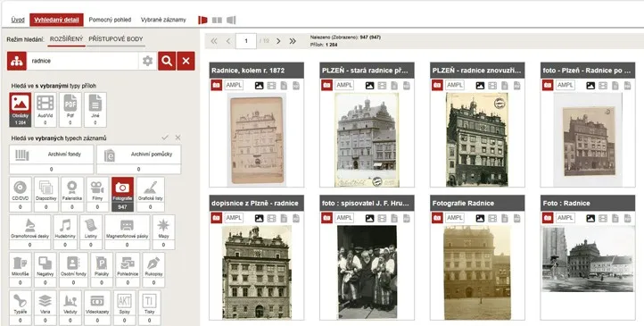Switch to ROZŠÍŘENÝ search mode

pos(67,39)
